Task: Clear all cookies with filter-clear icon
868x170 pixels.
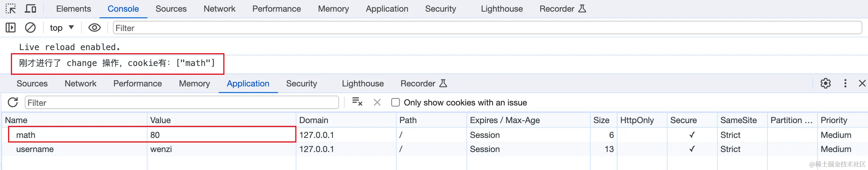Action: coord(357,102)
